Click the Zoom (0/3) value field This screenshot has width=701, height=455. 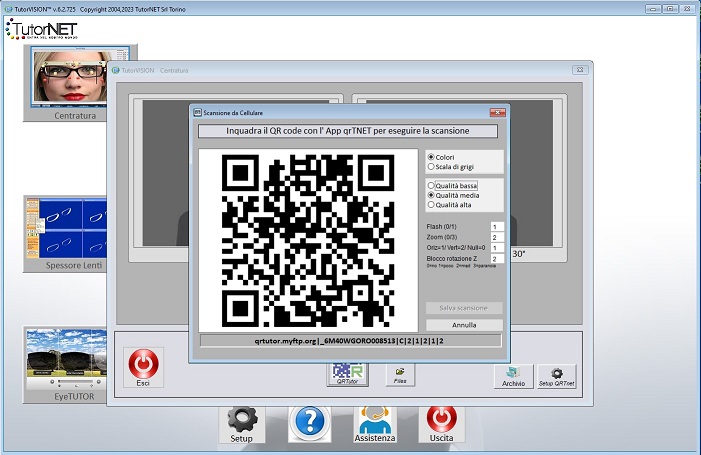pyautogui.click(x=497, y=237)
